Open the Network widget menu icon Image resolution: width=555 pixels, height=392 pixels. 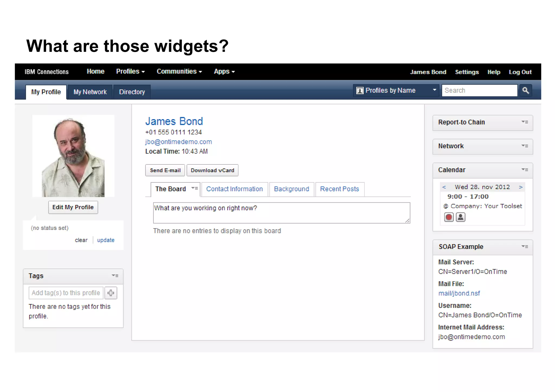coord(525,146)
